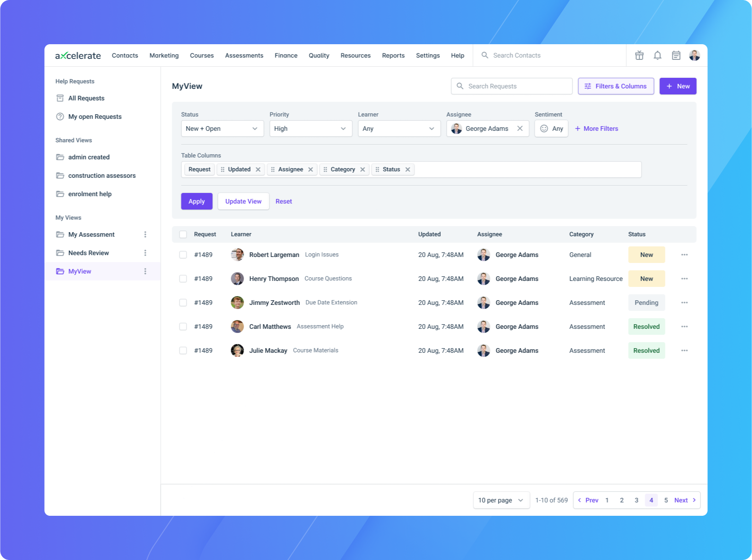This screenshot has width=752, height=560.
Task: Open the three-dot menu for Needs Review view
Action: 145,253
